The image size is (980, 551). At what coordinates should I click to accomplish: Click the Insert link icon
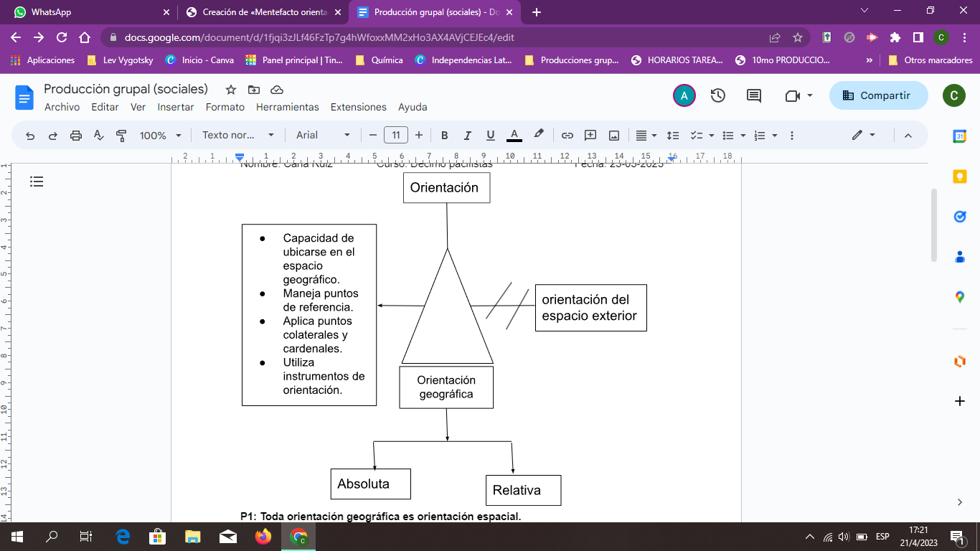pyautogui.click(x=567, y=136)
